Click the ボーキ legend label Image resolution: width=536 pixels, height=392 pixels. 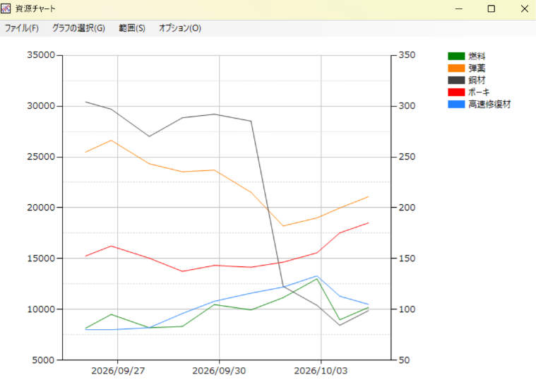tap(479, 93)
